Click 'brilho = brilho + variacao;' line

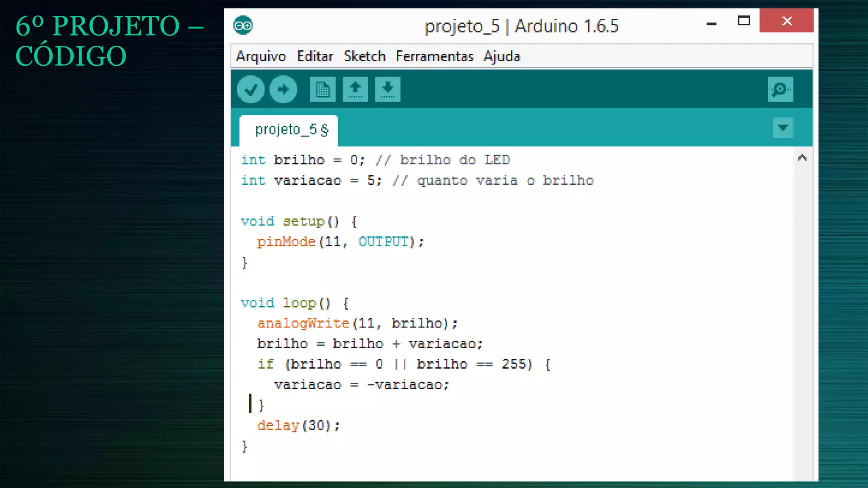(370, 344)
